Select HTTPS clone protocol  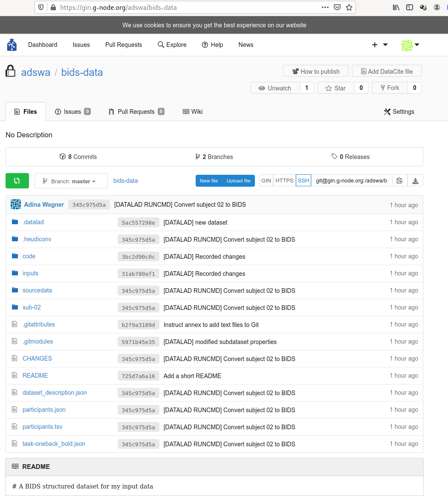[284, 181]
